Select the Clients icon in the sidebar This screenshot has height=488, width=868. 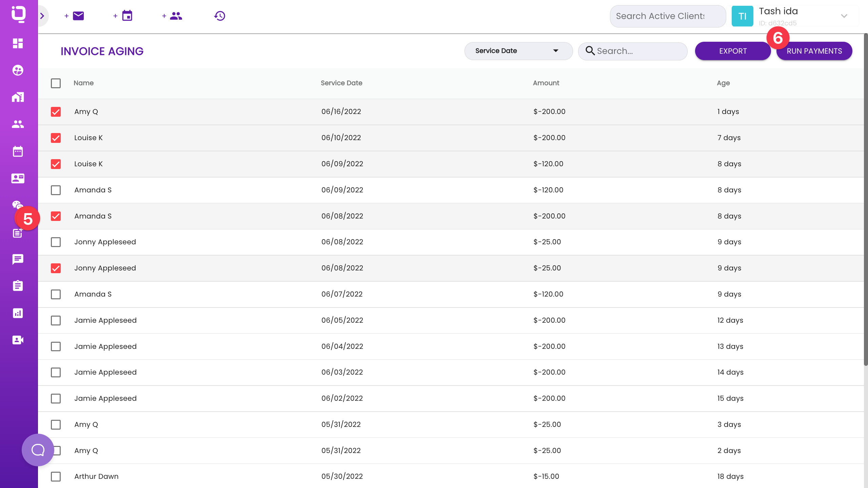(17, 124)
